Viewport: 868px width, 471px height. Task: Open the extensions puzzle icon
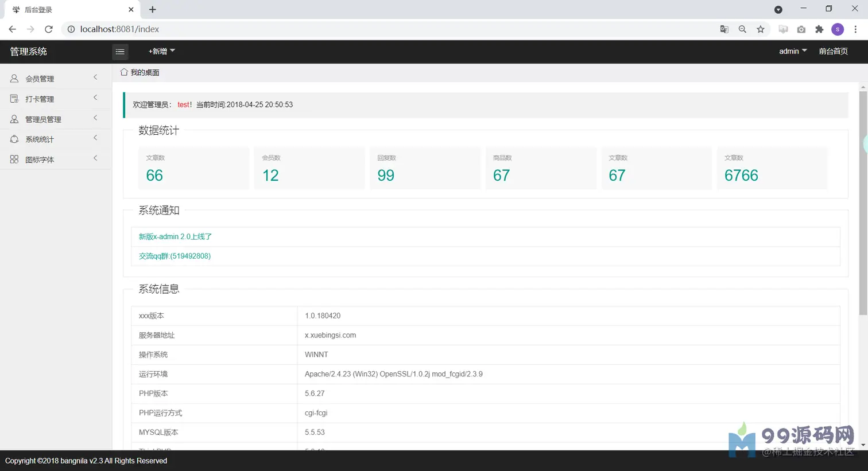point(819,29)
